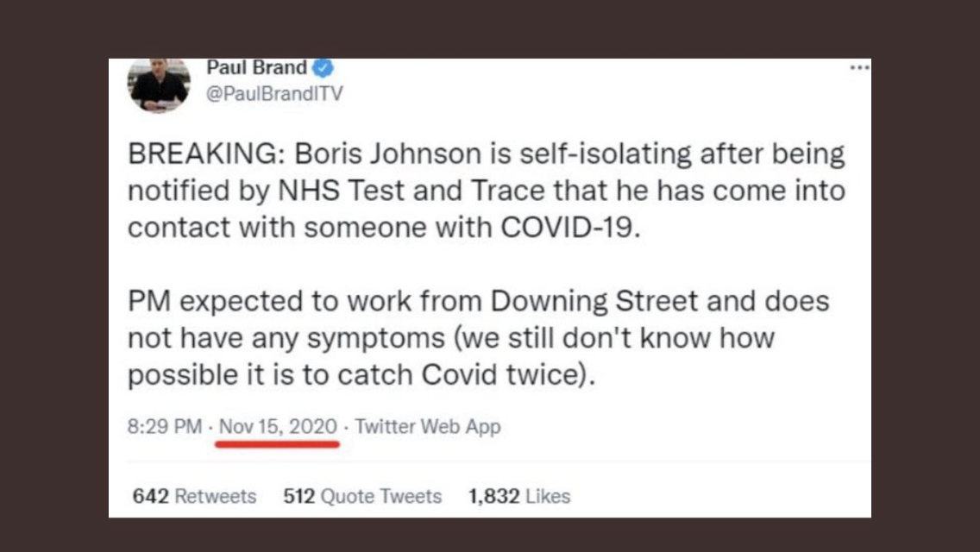
Task: Click the 8:29 PM timestamp
Action: [x=165, y=426]
